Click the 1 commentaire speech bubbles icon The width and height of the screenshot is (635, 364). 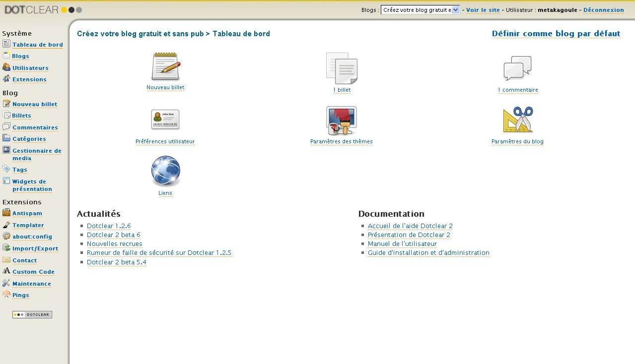coord(517,68)
